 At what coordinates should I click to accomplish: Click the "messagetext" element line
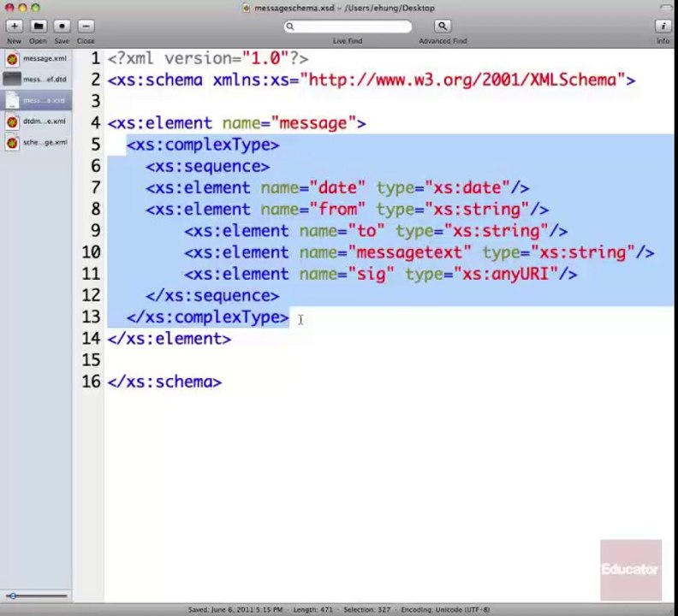[x=419, y=253]
